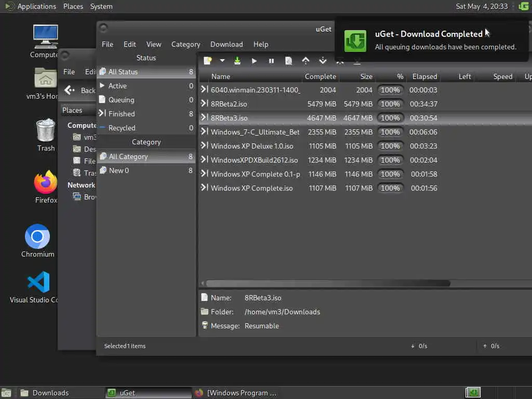This screenshot has width=532, height=399.
Task: Select the Windows_7-C_Ultimate_Bet download row
Action: (365, 132)
